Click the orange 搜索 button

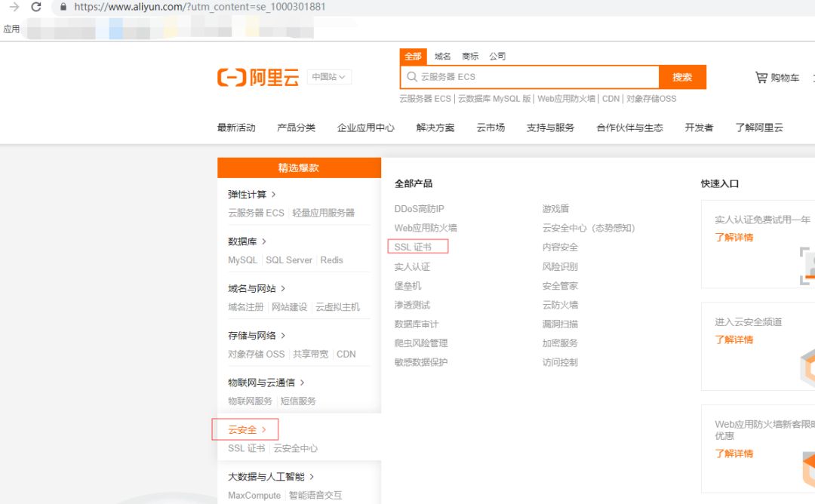click(x=682, y=77)
